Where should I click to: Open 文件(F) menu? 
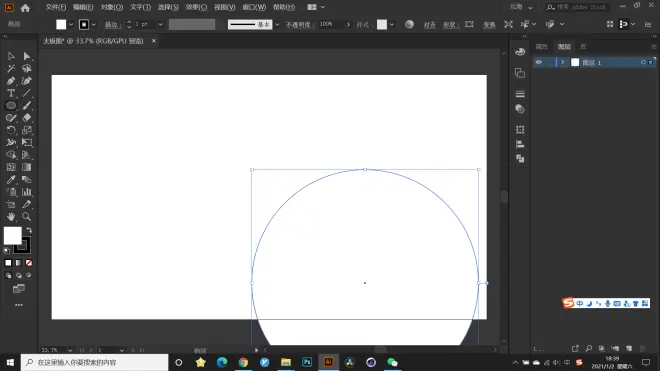pyautogui.click(x=56, y=7)
